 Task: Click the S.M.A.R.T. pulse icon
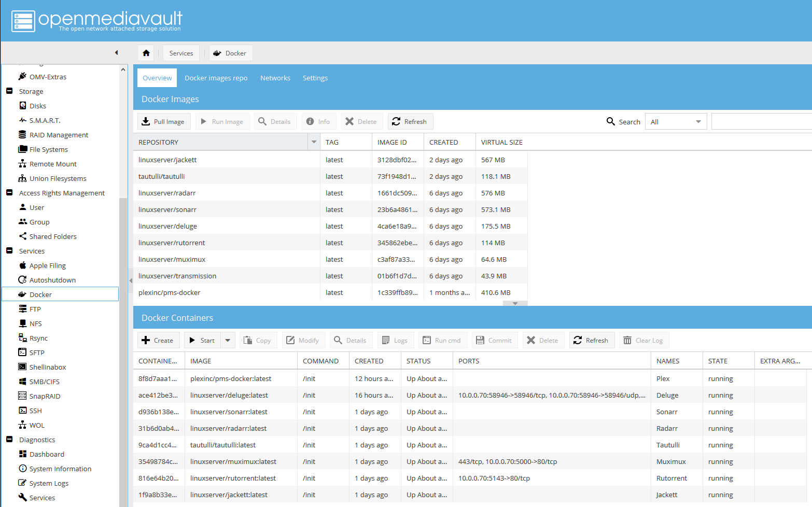pos(22,120)
